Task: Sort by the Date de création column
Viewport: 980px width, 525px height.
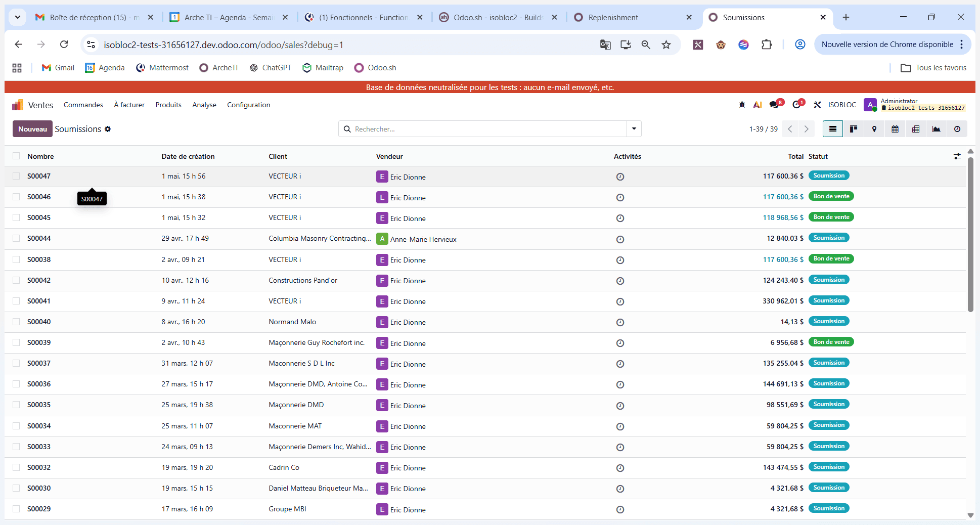Action: click(x=188, y=156)
